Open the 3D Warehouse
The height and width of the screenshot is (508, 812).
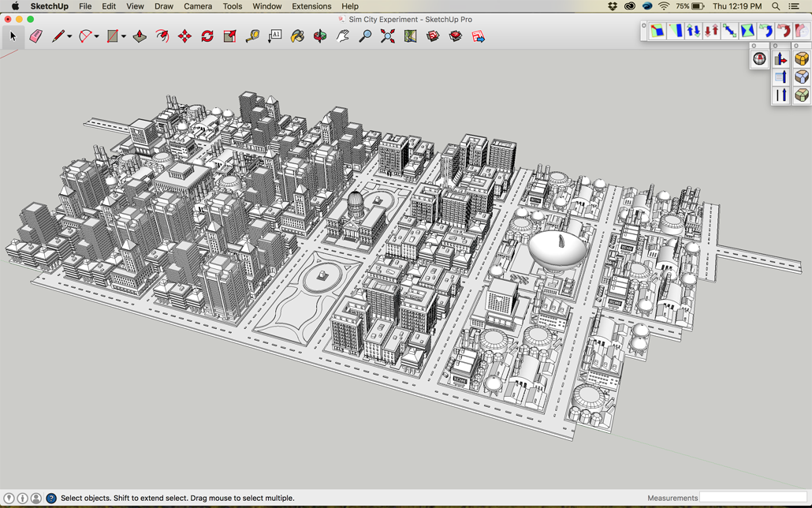[433, 36]
